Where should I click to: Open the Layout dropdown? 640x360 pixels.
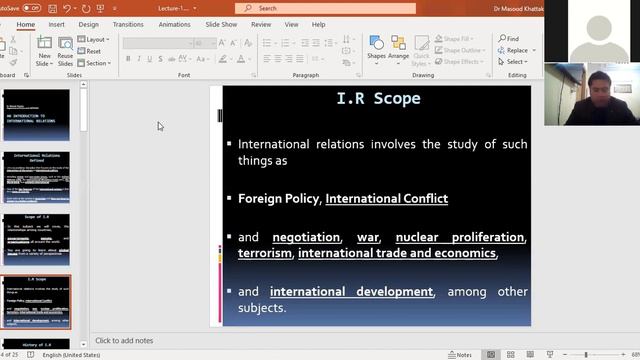pos(93,39)
